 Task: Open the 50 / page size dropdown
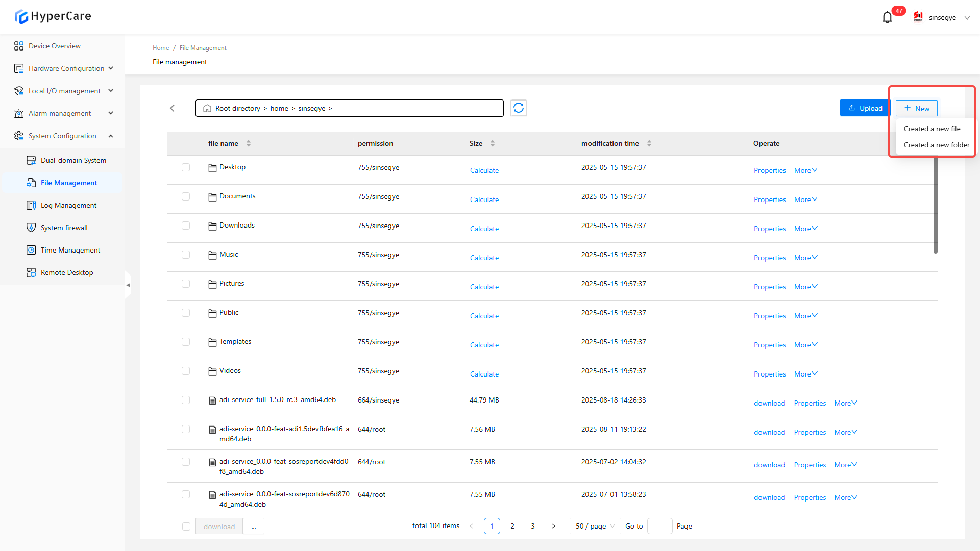[595, 526]
